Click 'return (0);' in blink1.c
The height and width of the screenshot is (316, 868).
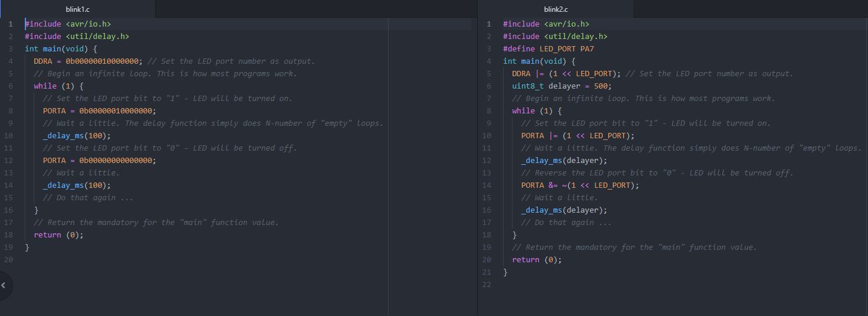(x=58, y=235)
